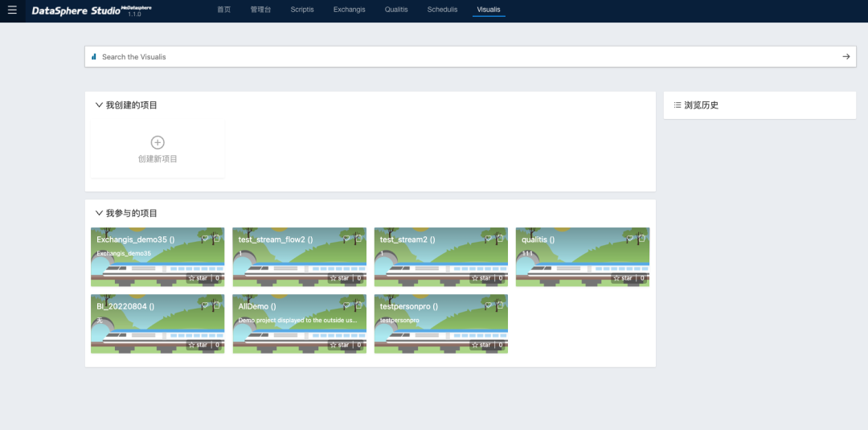Collapse the 我创建的项目 section
This screenshot has width=868, height=430.
(x=99, y=105)
